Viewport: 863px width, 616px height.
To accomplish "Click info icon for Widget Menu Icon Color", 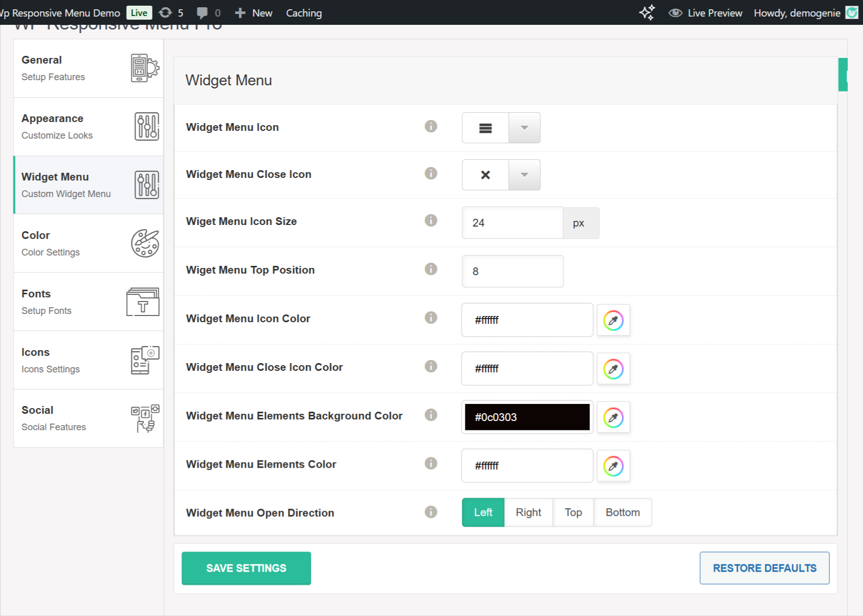I will [x=431, y=318].
